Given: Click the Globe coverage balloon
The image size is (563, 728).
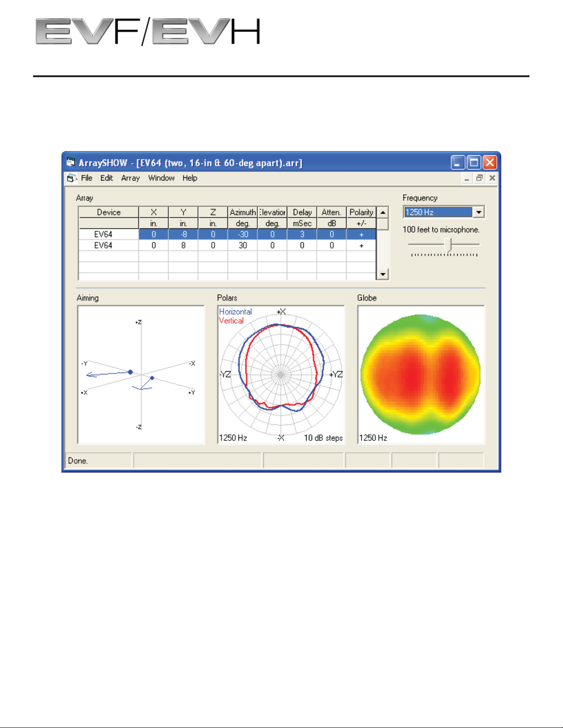Looking at the screenshot, I should [421, 375].
